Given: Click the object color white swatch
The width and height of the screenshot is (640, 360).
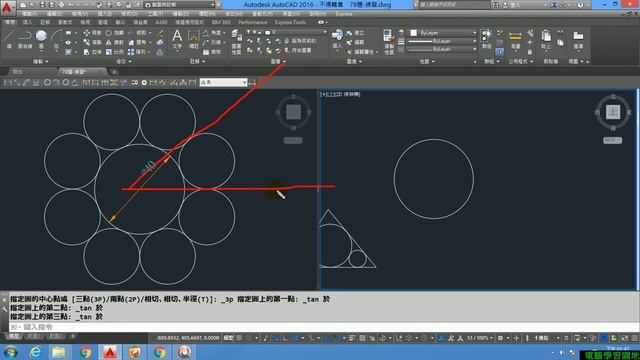Looking at the screenshot, I should coord(413,33).
